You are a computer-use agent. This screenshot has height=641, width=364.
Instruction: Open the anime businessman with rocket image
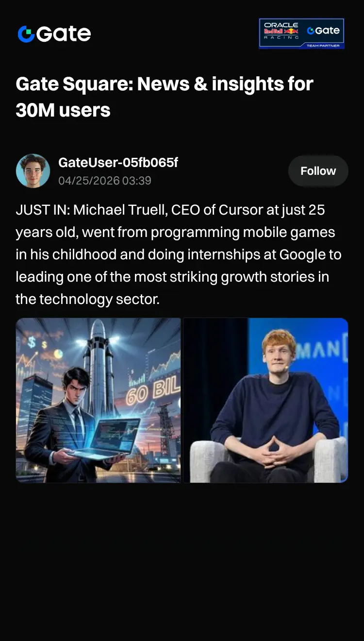coord(98,400)
